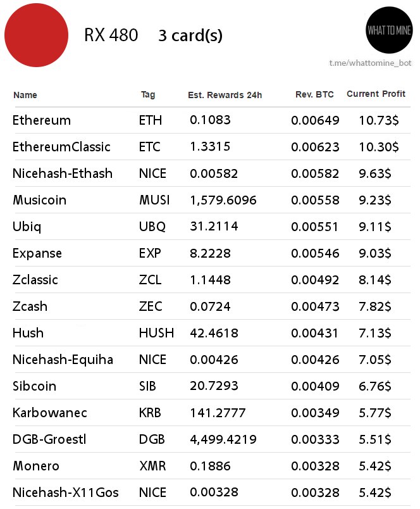
Task: Click the 3 card(s) label
Action: [x=190, y=35]
